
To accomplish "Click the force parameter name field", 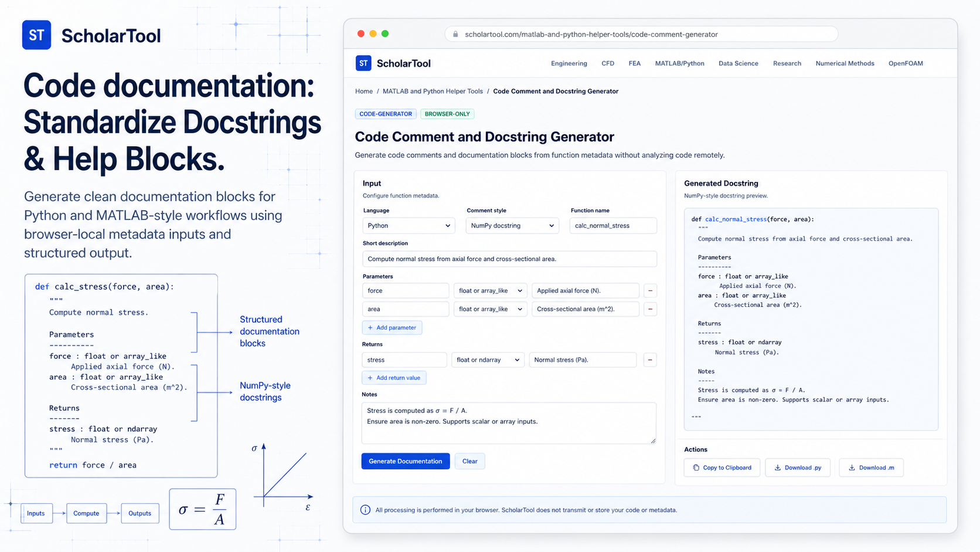I will (406, 291).
